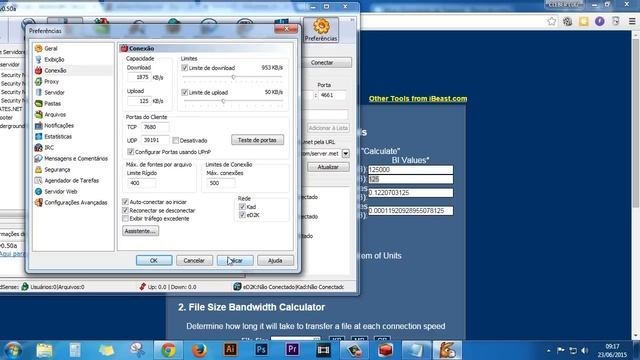Open the Geral preferences section
The width and height of the screenshot is (640, 360).
51,49
